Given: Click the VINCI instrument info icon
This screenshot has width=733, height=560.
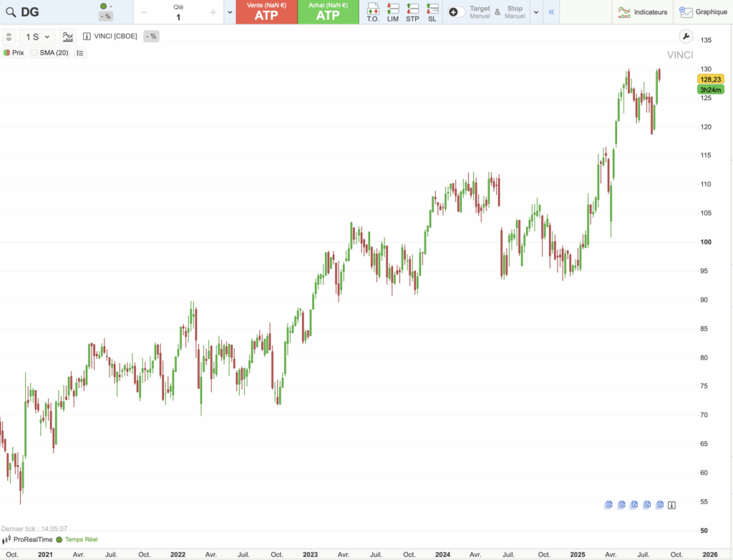Looking at the screenshot, I should (x=85, y=36).
